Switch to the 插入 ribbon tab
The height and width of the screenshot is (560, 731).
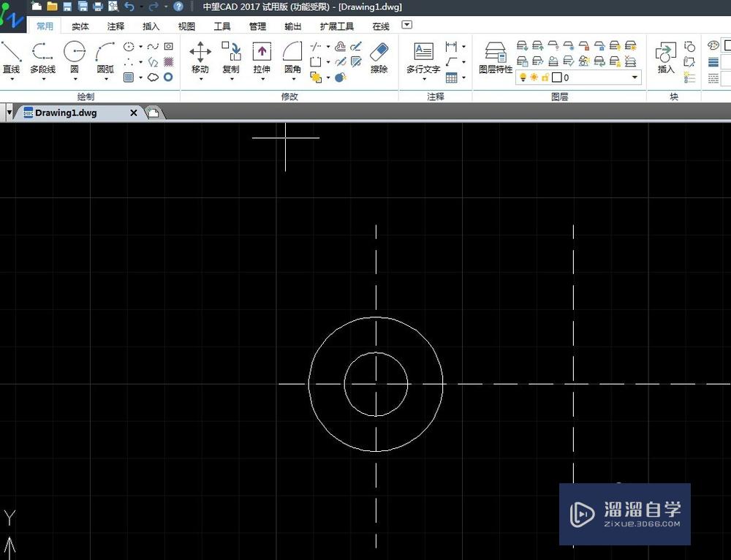pyautogui.click(x=151, y=26)
